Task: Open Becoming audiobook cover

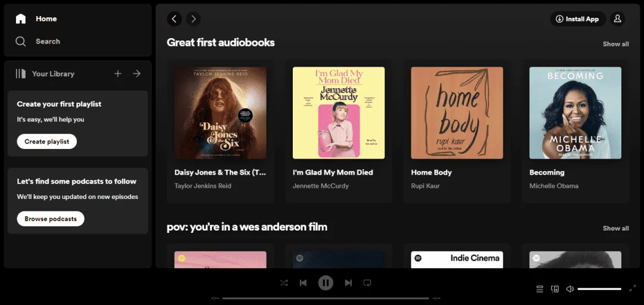Action: (575, 113)
